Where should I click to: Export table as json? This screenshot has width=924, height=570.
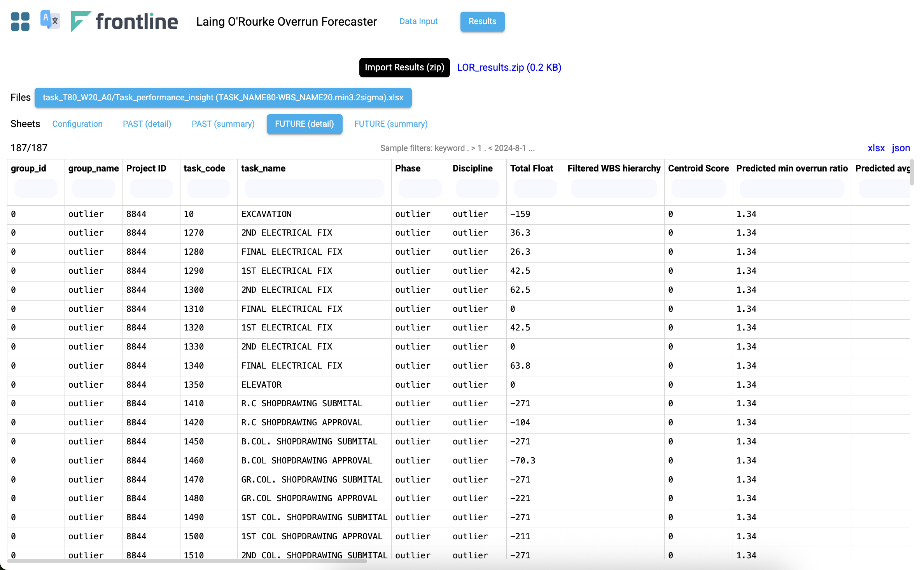tap(901, 148)
